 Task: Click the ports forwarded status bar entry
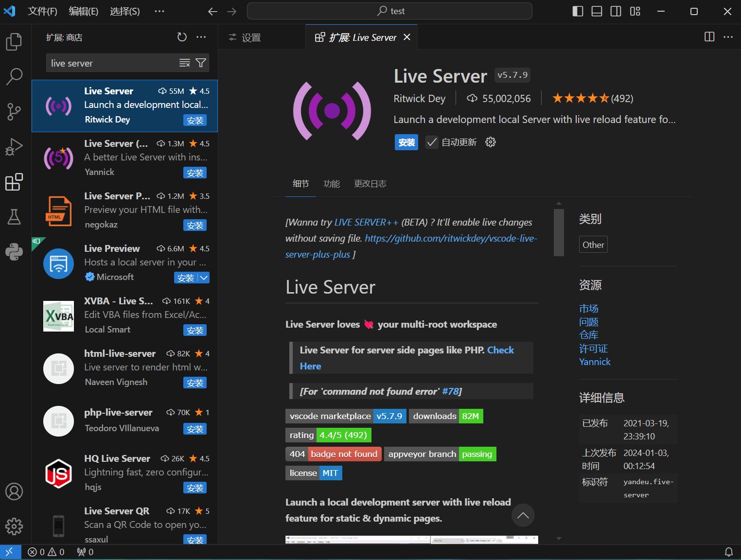(85, 552)
